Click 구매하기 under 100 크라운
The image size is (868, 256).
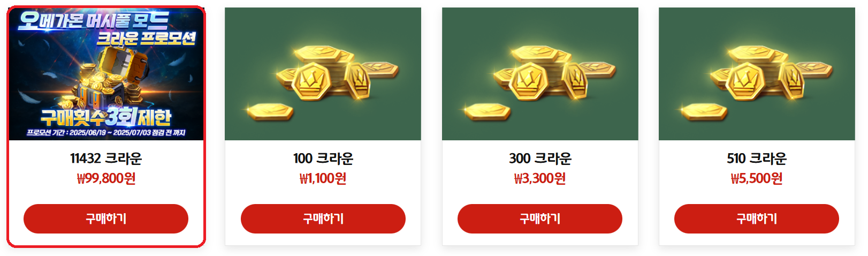click(323, 219)
